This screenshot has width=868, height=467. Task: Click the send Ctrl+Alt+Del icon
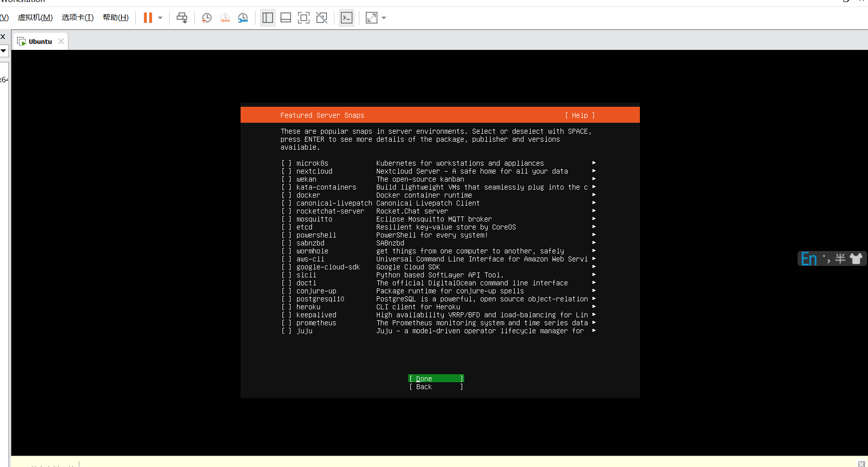tap(182, 18)
